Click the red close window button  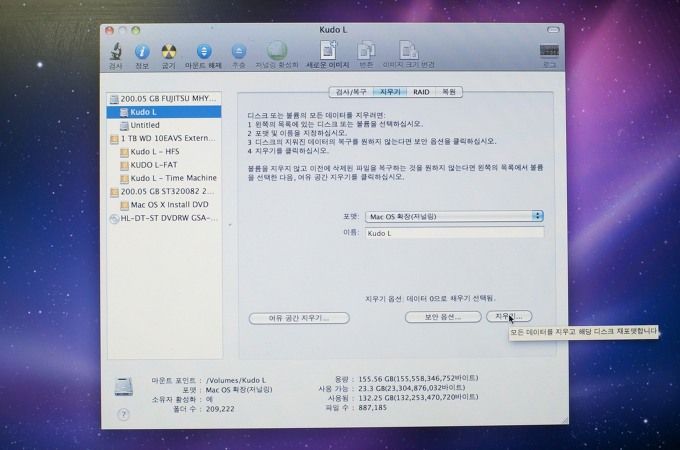click(109, 30)
